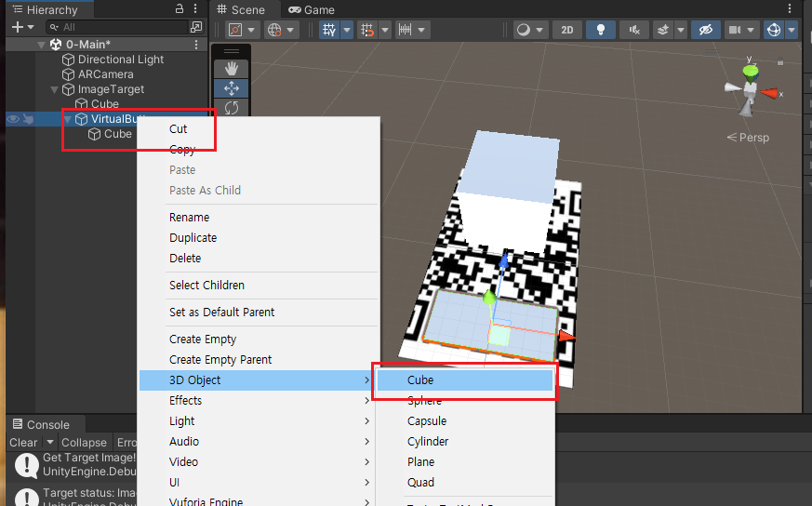Viewport: 812px width, 506px height.
Task: Toggle hidden objects visibility icon
Action: pos(706,30)
